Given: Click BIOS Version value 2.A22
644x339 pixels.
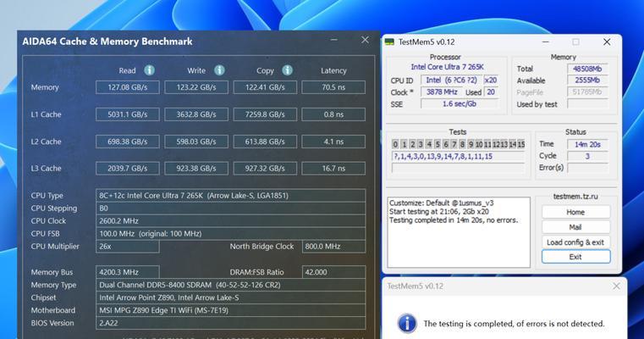Looking at the screenshot, I should click(231, 323).
